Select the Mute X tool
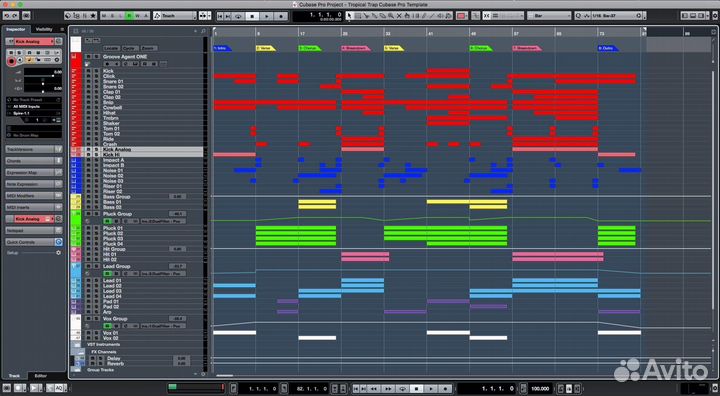 (x=399, y=16)
